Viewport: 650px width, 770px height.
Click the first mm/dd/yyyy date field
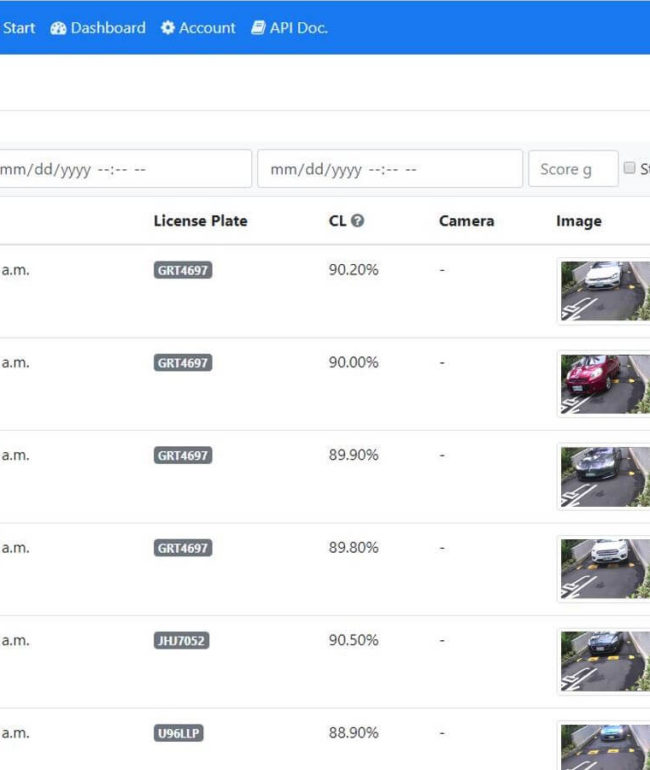coord(125,169)
